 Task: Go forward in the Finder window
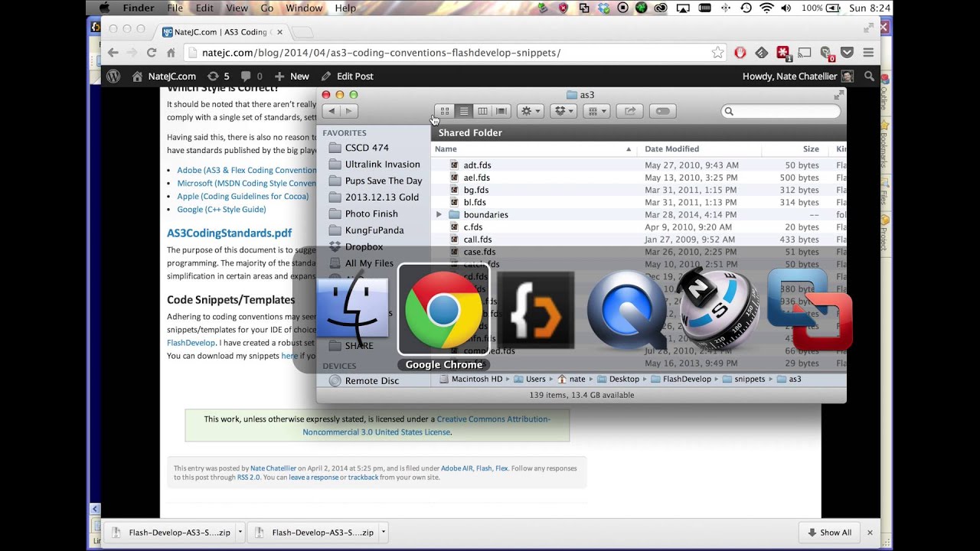[x=349, y=111]
